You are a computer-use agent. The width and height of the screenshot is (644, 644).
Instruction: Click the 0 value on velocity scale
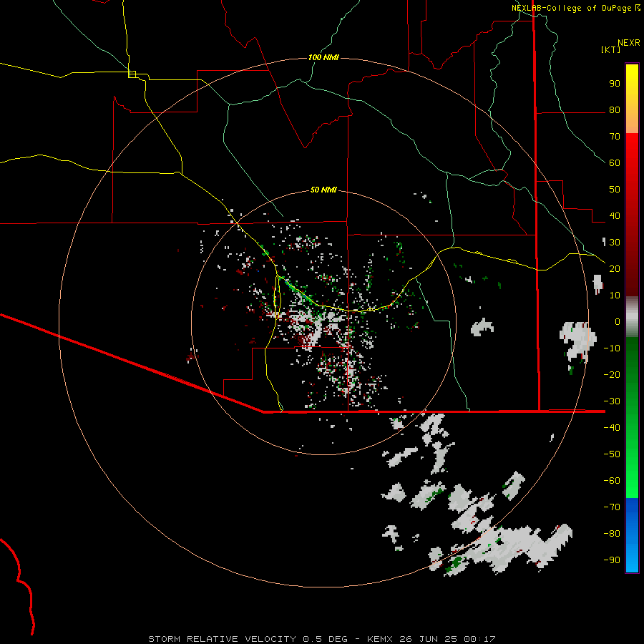618,322
